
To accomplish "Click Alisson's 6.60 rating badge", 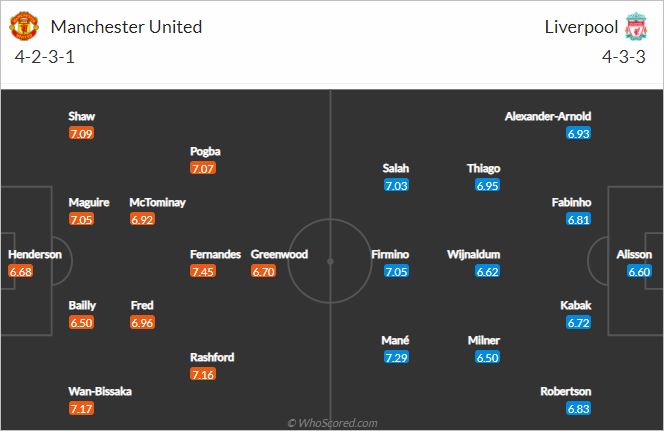I will [639, 271].
